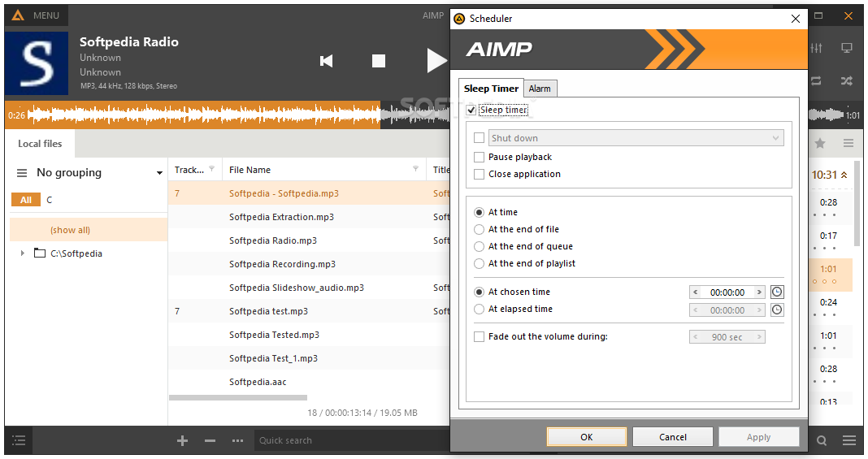Enable the Pause playback checkbox
Viewport: 868px width, 459px height.
click(x=480, y=157)
